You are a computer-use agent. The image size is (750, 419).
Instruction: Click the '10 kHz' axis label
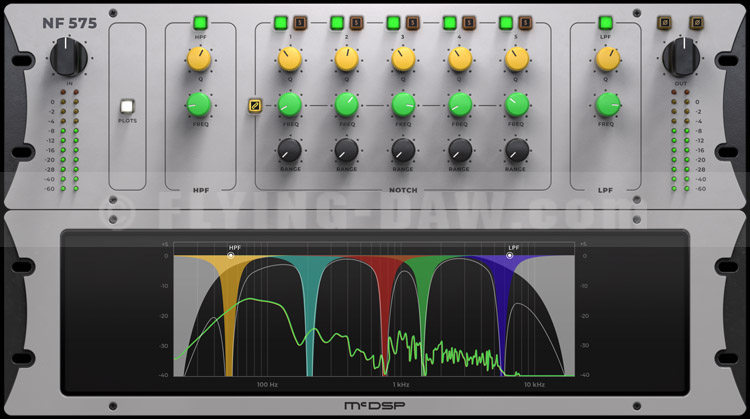[534, 385]
